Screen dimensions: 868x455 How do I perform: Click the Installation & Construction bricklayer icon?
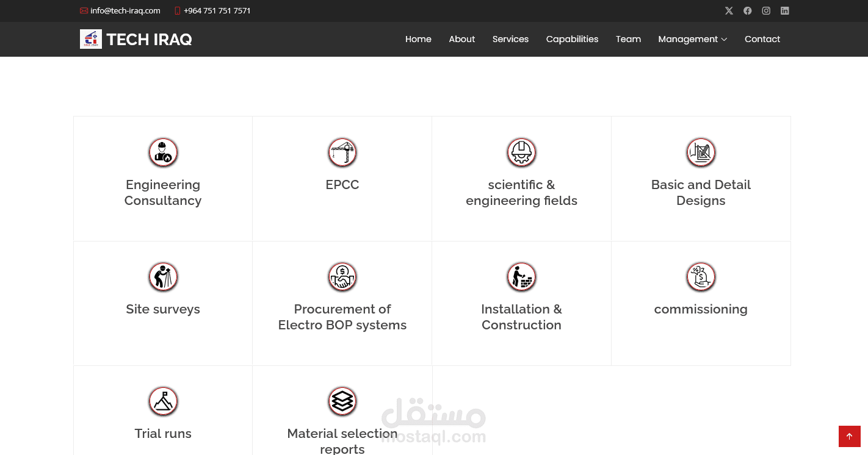coord(521,277)
